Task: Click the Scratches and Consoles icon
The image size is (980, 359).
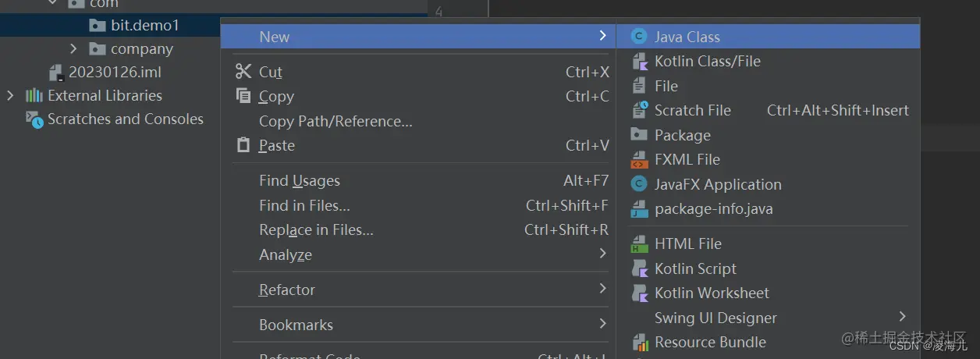Action: click(x=34, y=119)
